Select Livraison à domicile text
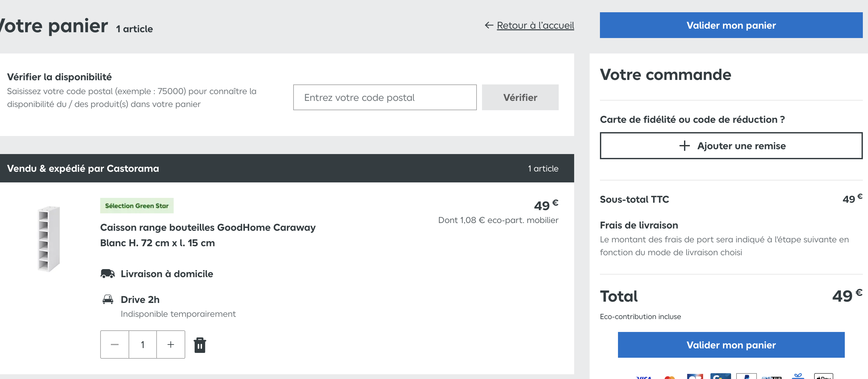This screenshot has height=379, width=868. pyautogui.click(x=167, y=274)
